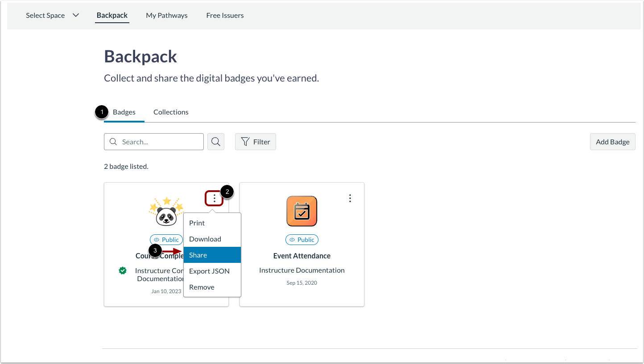Toggle Public visibility on panda badge

[166, 240]
